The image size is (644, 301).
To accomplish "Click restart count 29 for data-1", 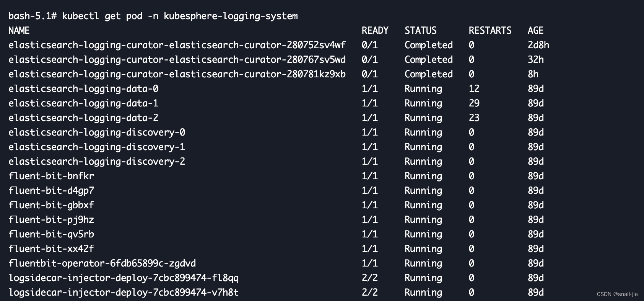I will [x=474, y=103].
